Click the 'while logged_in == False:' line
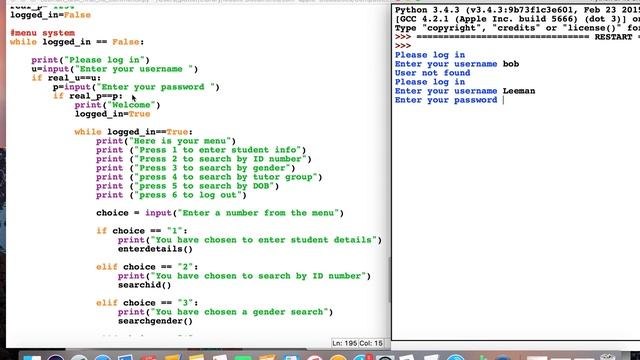 77,42
